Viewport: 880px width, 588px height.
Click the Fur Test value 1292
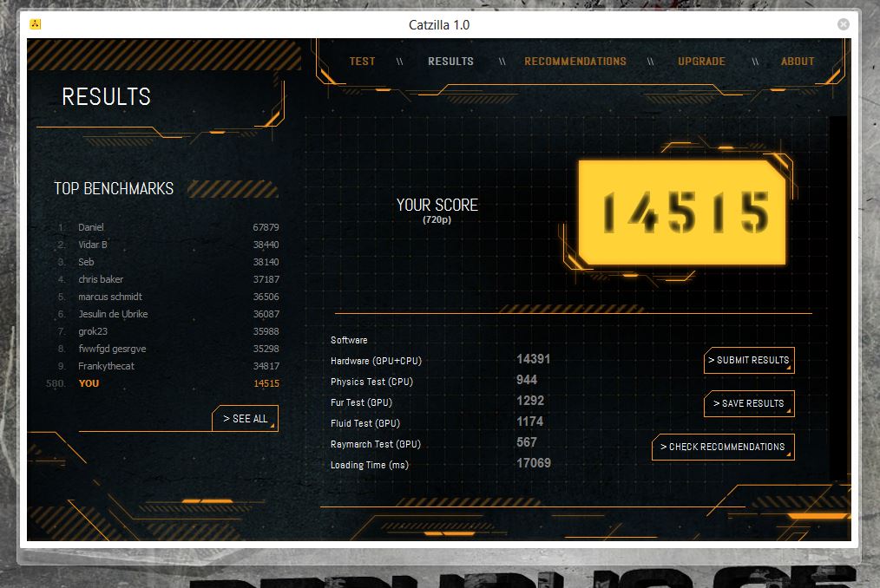point(529,401)
